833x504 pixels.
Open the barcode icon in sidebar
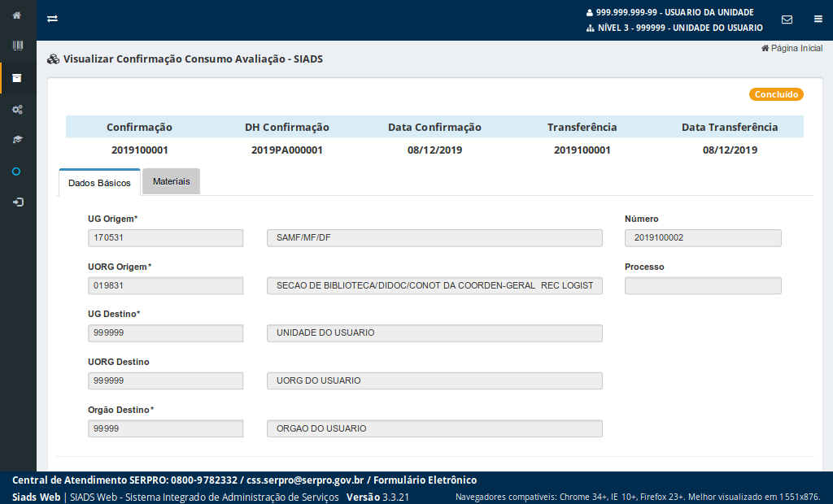18,46
